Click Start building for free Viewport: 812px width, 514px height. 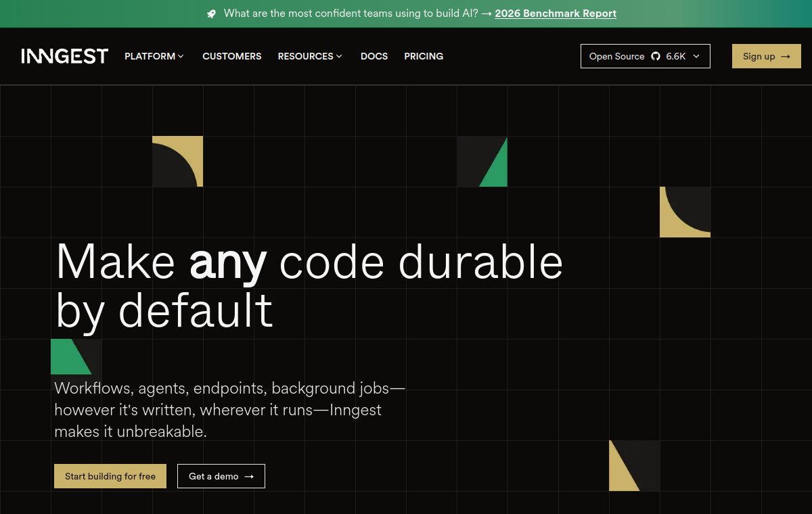tap(110, 476)
